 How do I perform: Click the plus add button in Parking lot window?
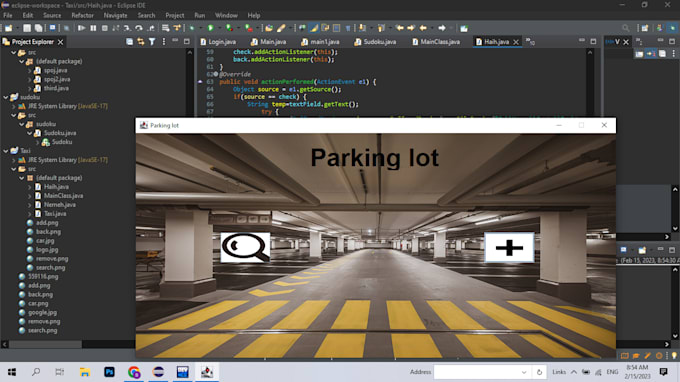[x=509, y=248]
